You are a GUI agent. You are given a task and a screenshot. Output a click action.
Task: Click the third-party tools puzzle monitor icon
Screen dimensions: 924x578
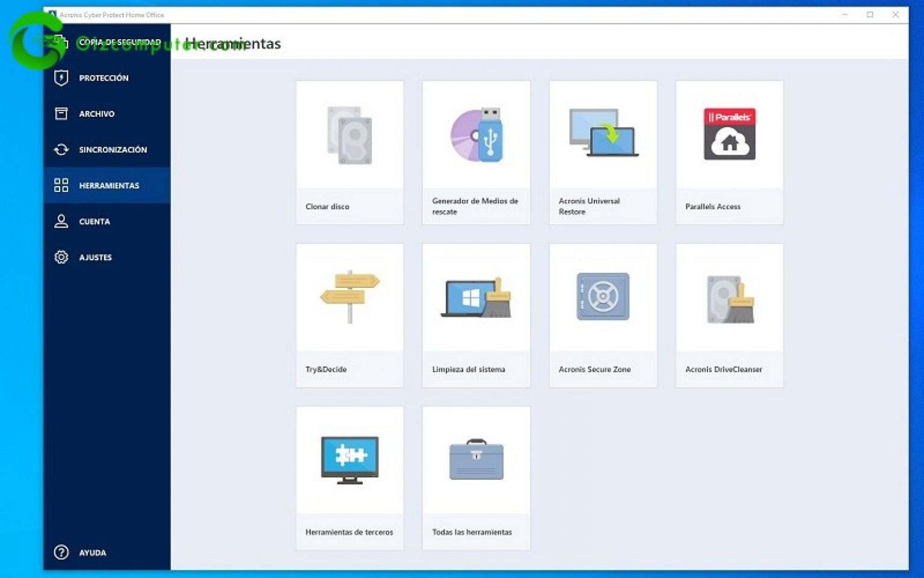tap(350, 460)
